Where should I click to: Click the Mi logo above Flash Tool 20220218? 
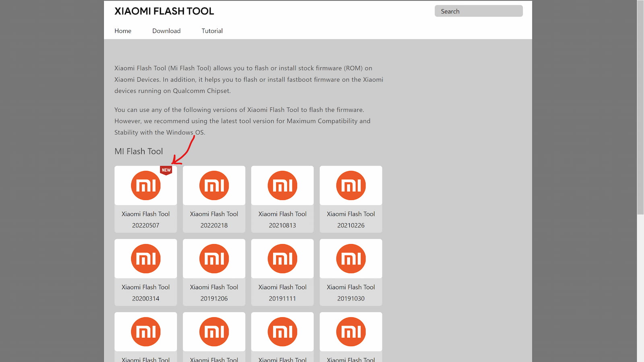coord(214,185)
